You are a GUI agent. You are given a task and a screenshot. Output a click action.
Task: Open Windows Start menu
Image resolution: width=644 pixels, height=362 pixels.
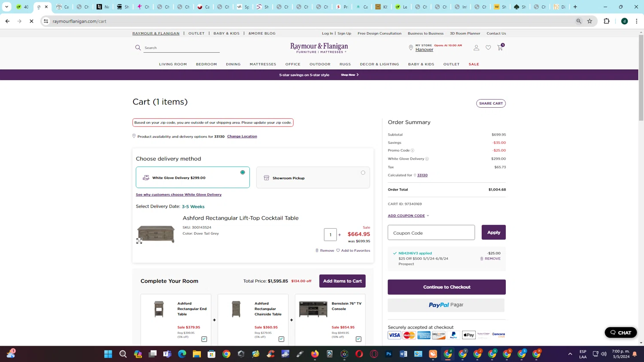[108, 354]
